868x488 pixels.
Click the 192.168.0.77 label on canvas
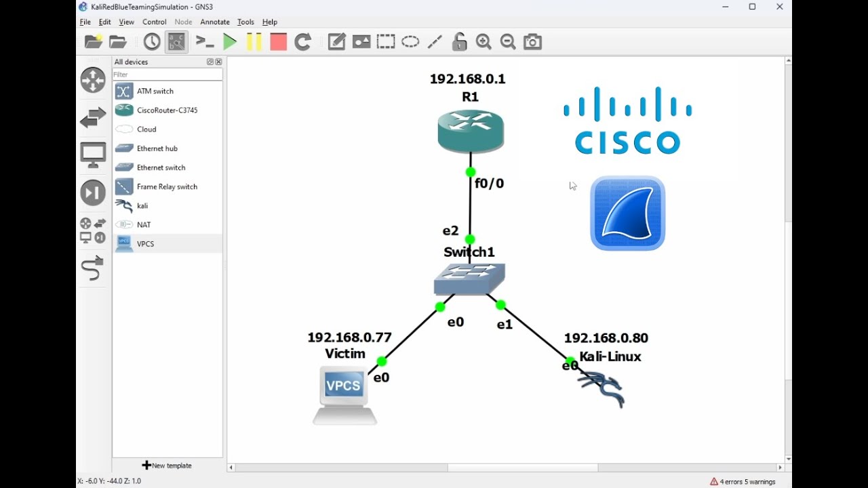coord(349,337)
